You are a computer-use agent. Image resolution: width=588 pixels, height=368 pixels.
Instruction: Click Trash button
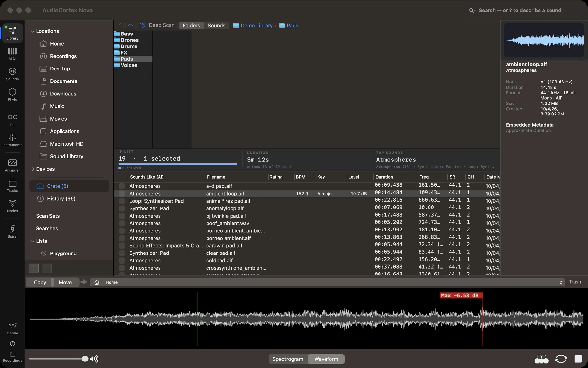(x=575, y=282)
